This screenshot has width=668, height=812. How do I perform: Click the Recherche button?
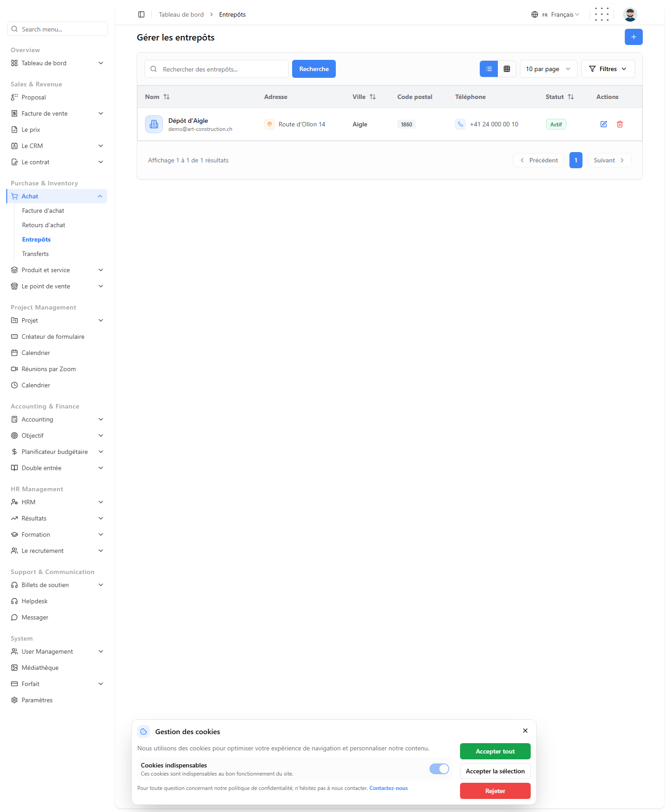314,69
